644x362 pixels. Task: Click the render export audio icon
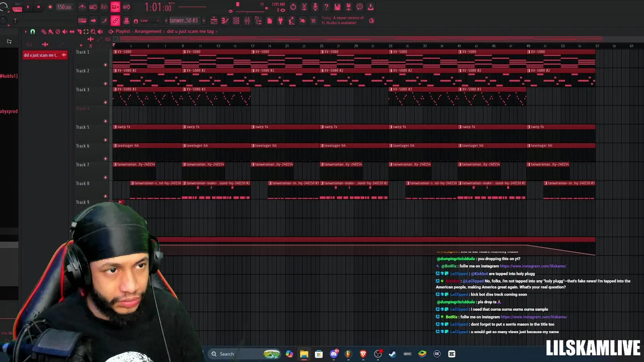[x=348, y=7]
